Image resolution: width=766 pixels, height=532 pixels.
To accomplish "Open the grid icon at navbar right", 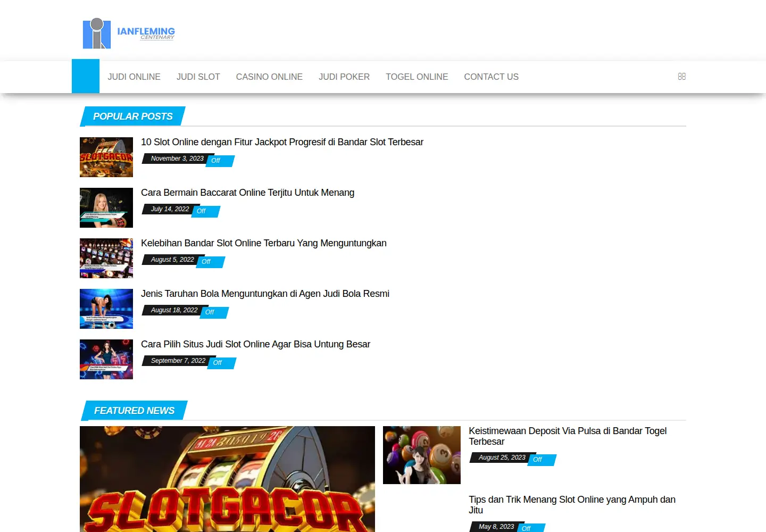I will tap(682, 77).
